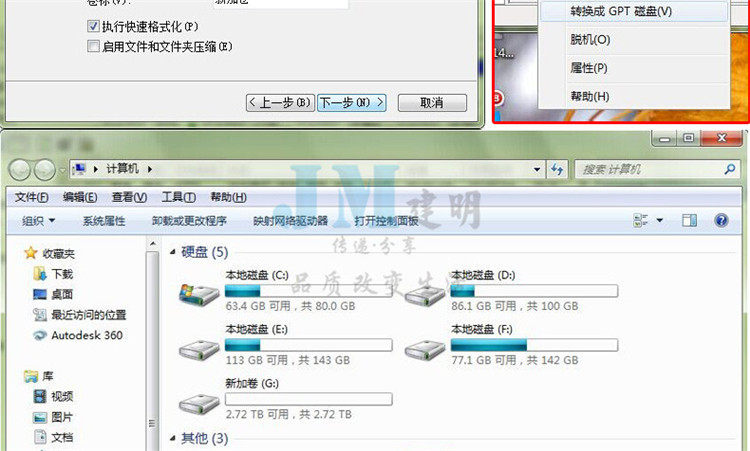Open the Local Disk (C:) drive icon

(x=199, y=294)
